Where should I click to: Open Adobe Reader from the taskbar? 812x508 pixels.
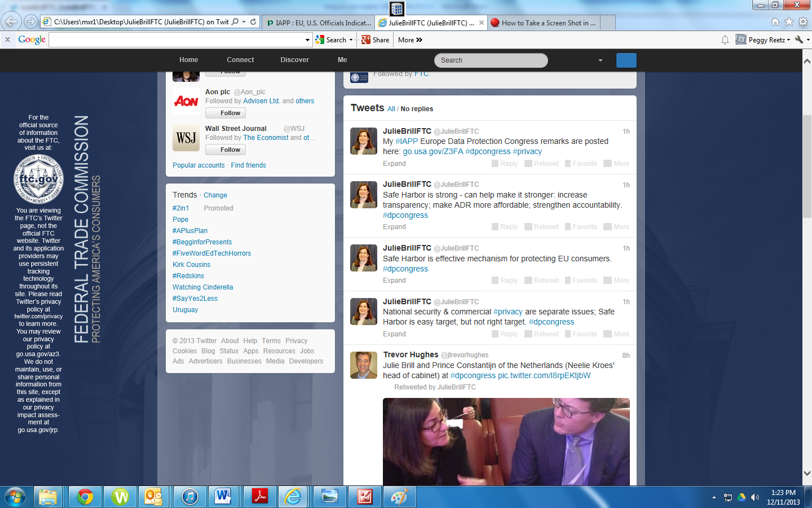tap(259, 497)
